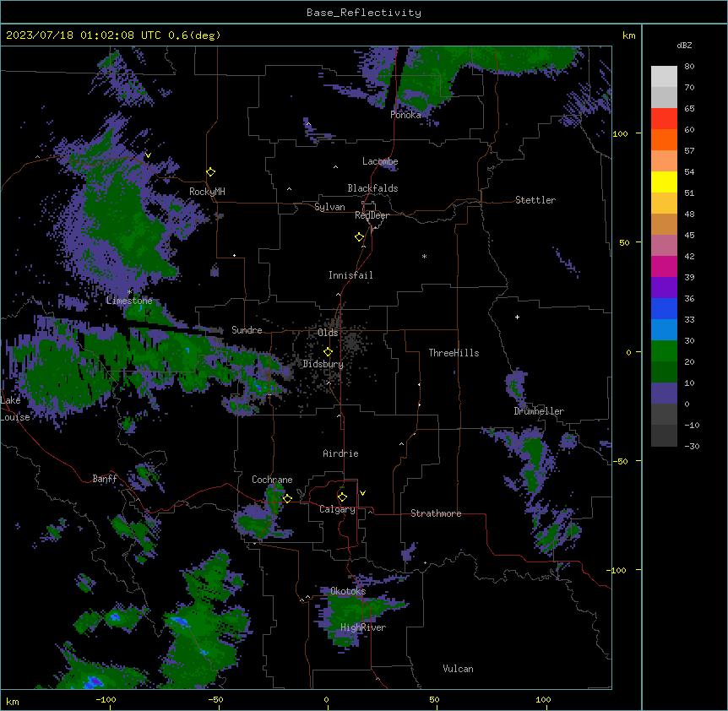Click the yellow V marker northeast of Calgary
The height and width of the screenshot is (711, 728).
click(x=362, y=493)
